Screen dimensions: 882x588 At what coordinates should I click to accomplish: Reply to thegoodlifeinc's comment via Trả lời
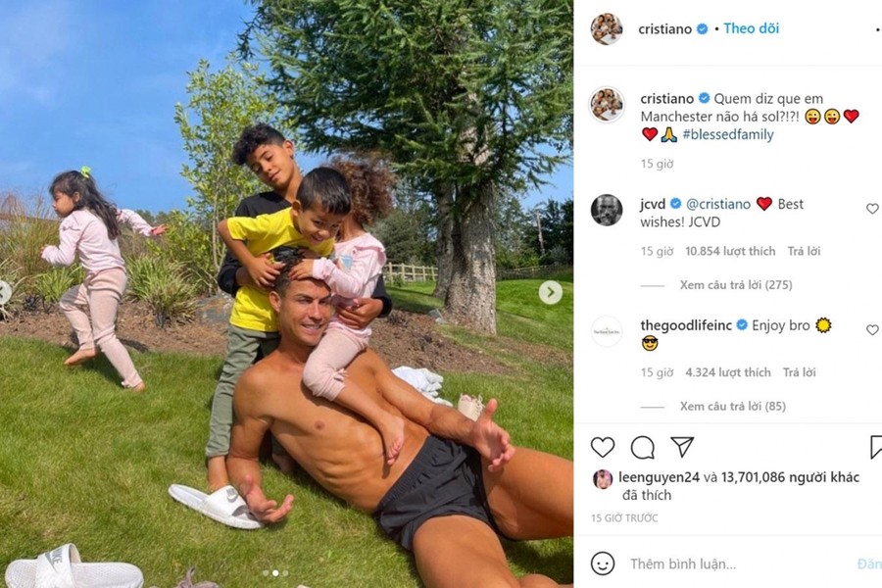800,372
